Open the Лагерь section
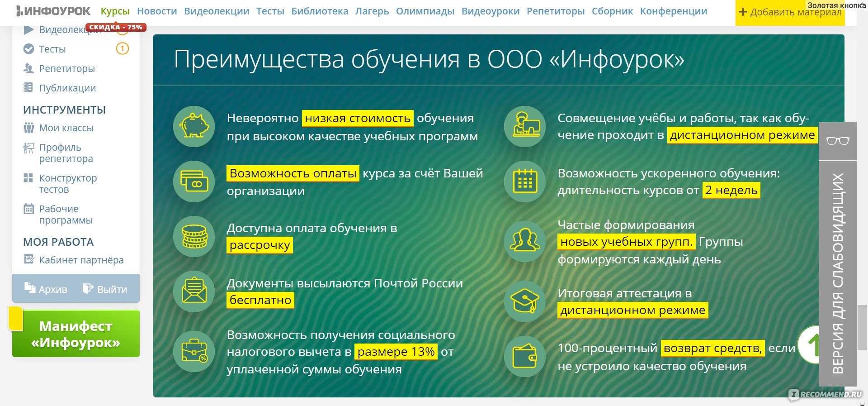The width and height of the screenshot is (868, 406). point(372,11)
